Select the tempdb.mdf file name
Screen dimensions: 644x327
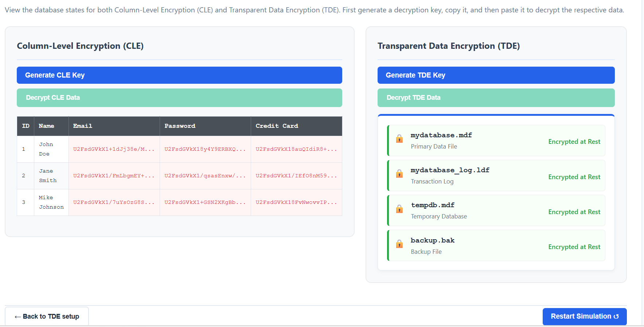(x=433, y=205)
